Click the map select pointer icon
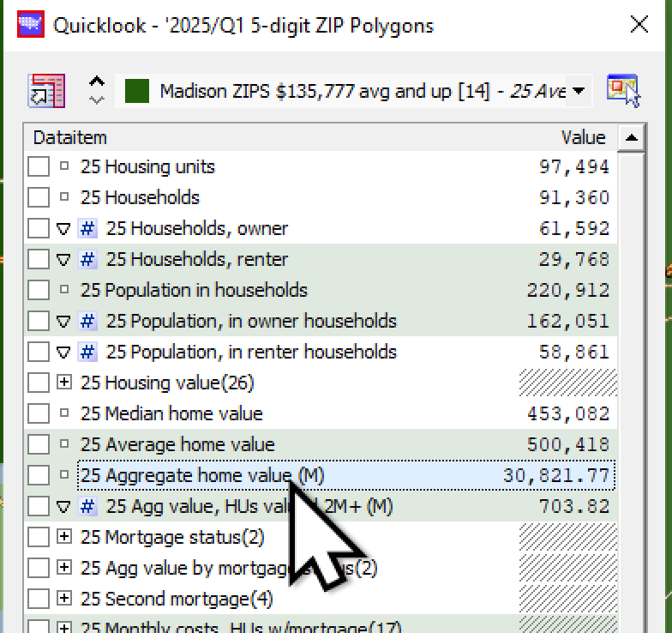 pos(623,90)
